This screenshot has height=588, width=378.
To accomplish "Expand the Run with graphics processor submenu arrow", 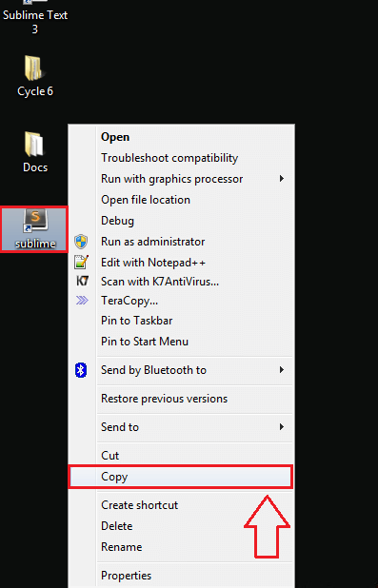I will pos(282,179).
